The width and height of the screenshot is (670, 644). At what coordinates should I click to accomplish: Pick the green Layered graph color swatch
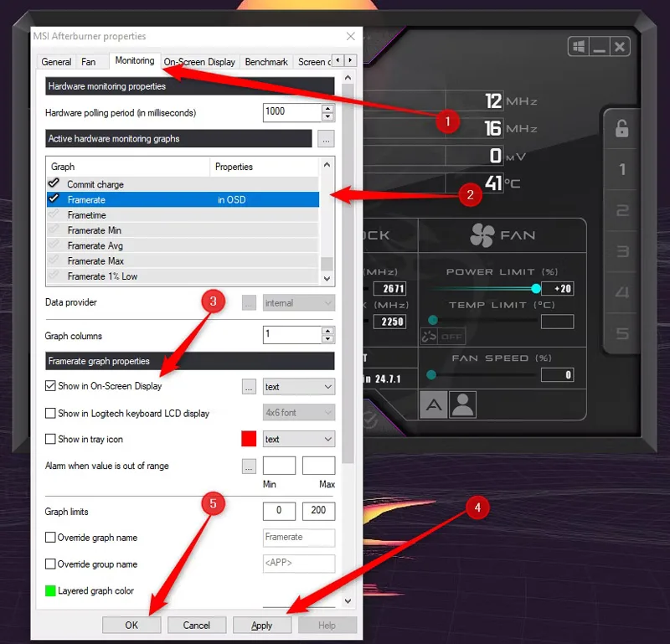50,591
